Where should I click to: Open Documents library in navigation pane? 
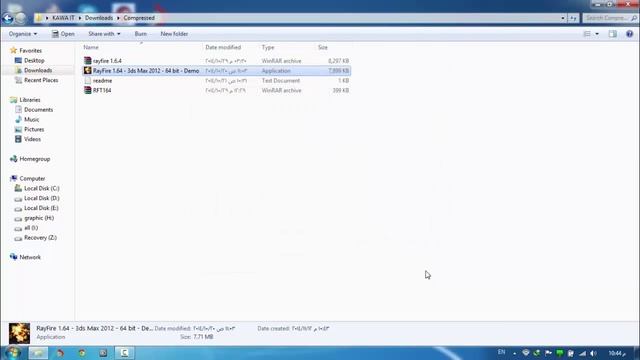pos(38,109)
